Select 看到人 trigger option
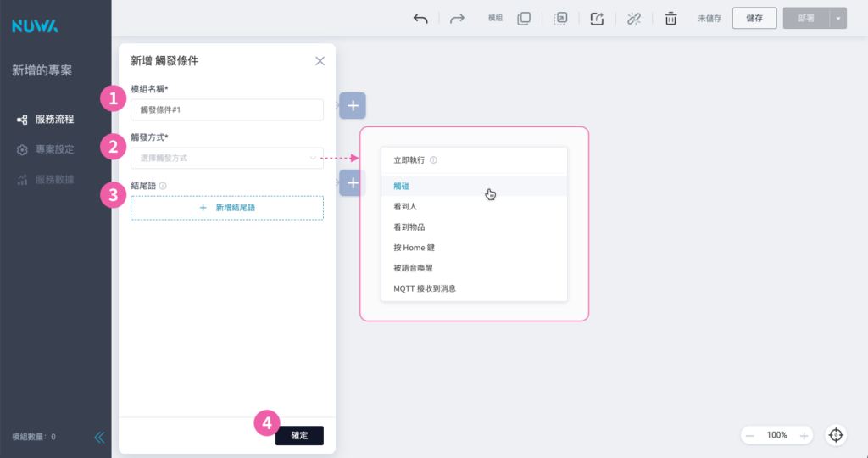 (474, 207)
